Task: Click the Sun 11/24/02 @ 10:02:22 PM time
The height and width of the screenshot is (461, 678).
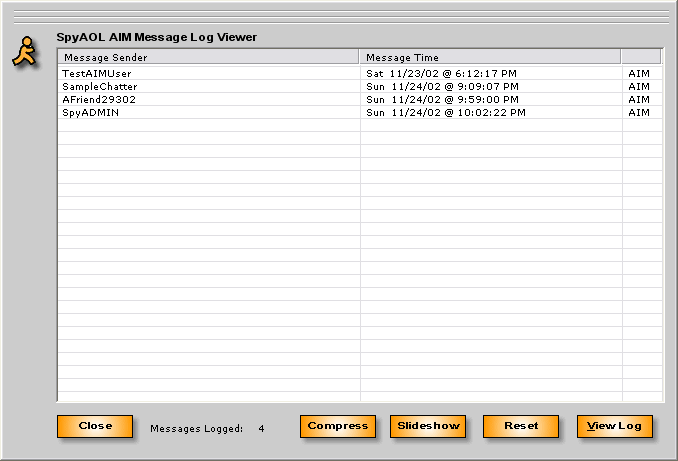Action: pyautogui.click(x=446, y=112)
